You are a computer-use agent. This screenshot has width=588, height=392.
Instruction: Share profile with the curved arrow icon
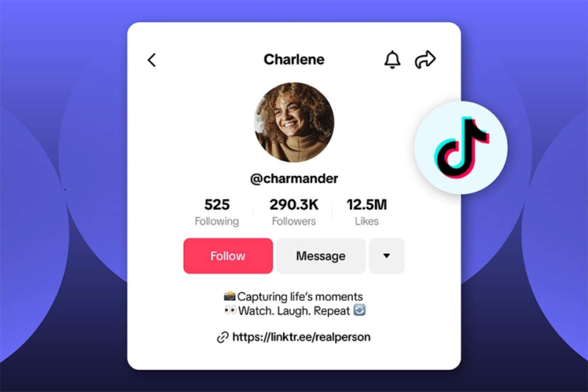coord(425,59)
